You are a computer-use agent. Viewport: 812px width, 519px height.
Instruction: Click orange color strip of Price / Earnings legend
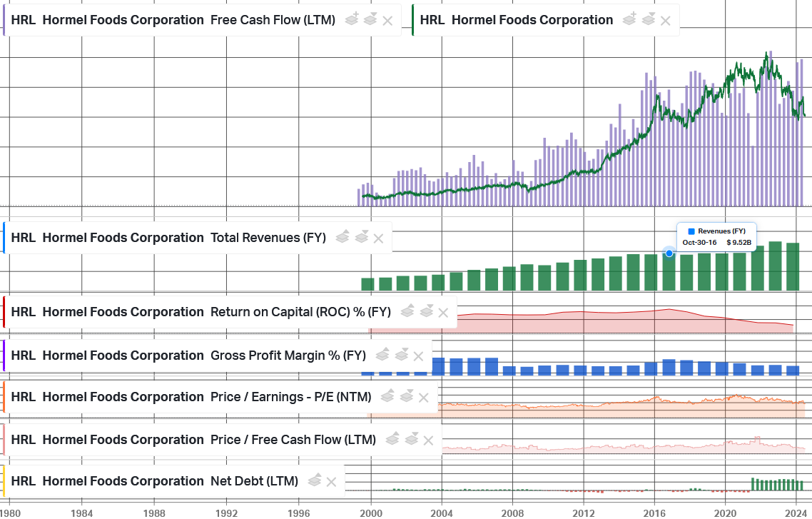(4, 397)
